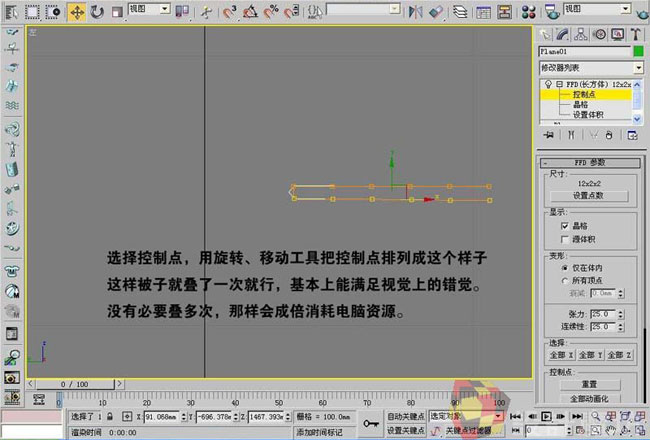
Task: Collapse the FFD 参数 rollout
Action: point(589,162)
